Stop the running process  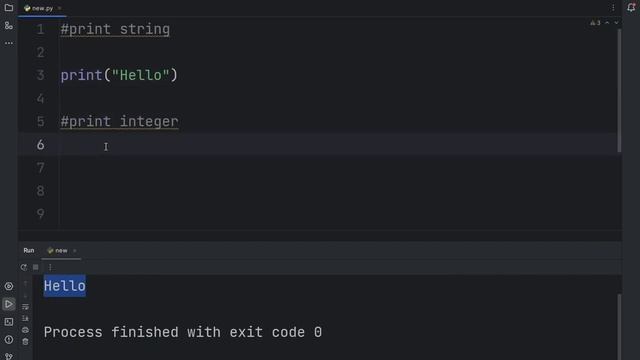(36, 267)
